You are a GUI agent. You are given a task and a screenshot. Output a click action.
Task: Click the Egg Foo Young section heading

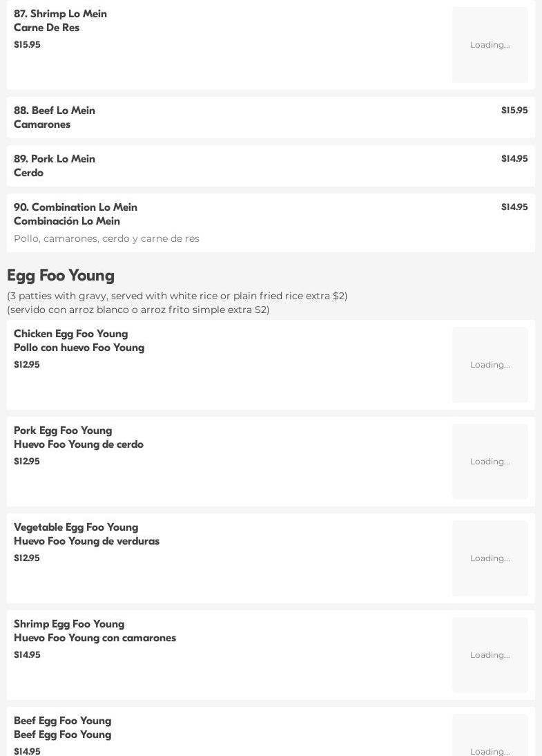coord(61,275)
